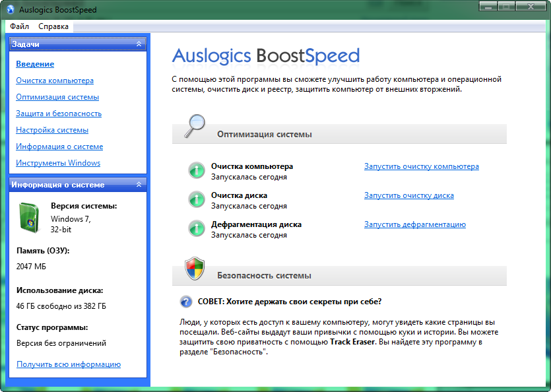The height and width of the screenshot is (392, 551).
Task: Click the blue question mark tip icon
Action: click(x=186, y=302)
